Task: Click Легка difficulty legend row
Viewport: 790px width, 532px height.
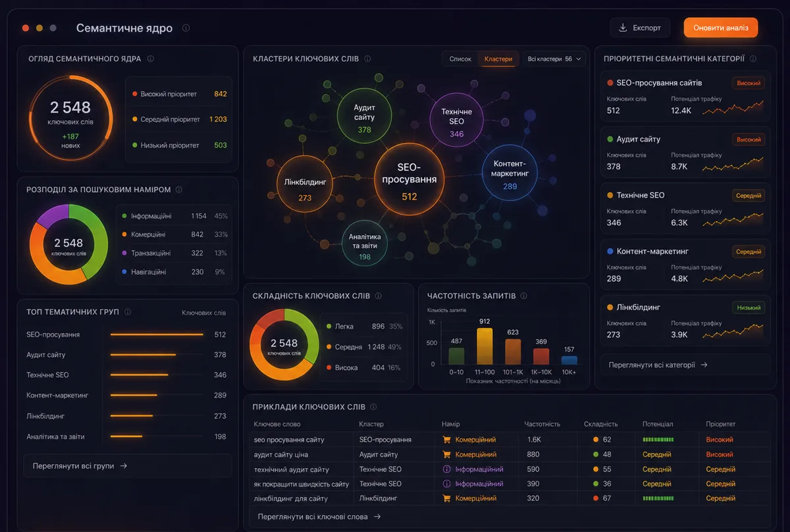Action: 364,327
